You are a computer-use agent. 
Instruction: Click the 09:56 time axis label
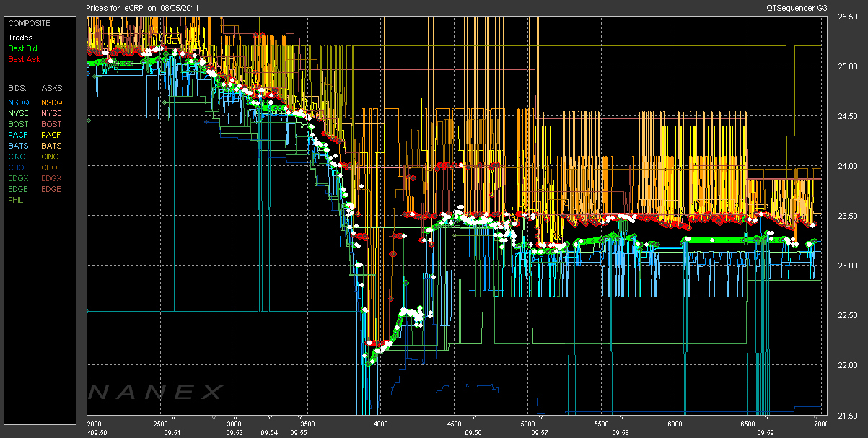coord(473,432)
